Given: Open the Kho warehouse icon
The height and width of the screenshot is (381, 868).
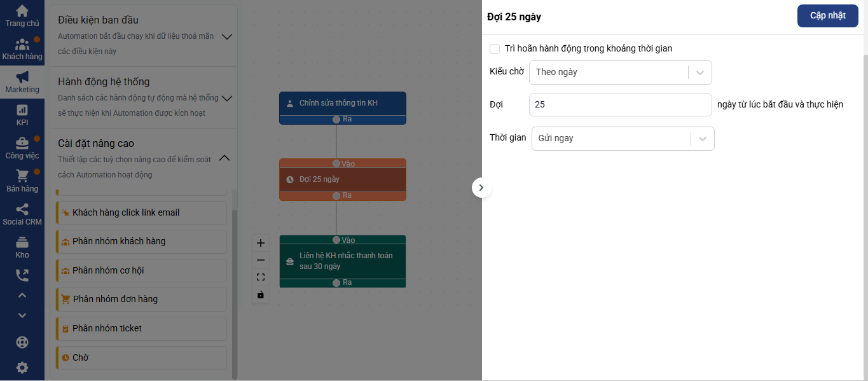Looking at the screenshot, I should (22, 242).
